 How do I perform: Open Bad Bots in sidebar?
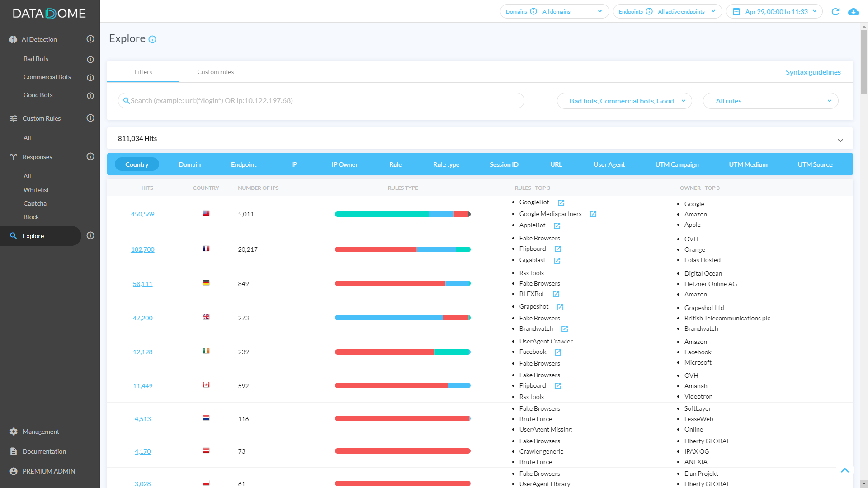click(x=36, y=59)
